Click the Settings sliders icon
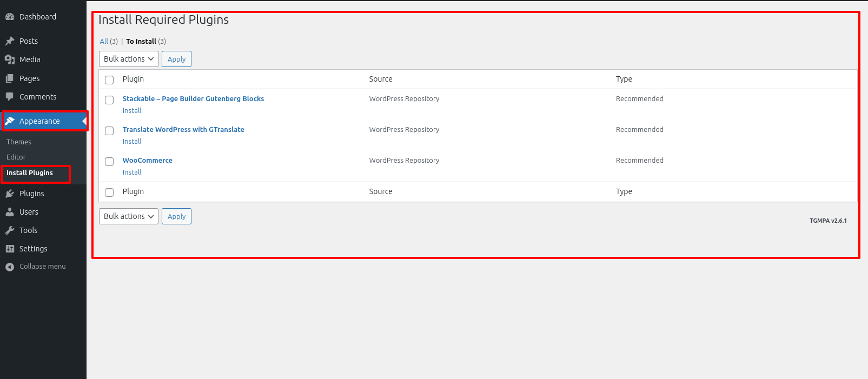The width and height of the screenshot is (868, 379). tap(10, 249)
